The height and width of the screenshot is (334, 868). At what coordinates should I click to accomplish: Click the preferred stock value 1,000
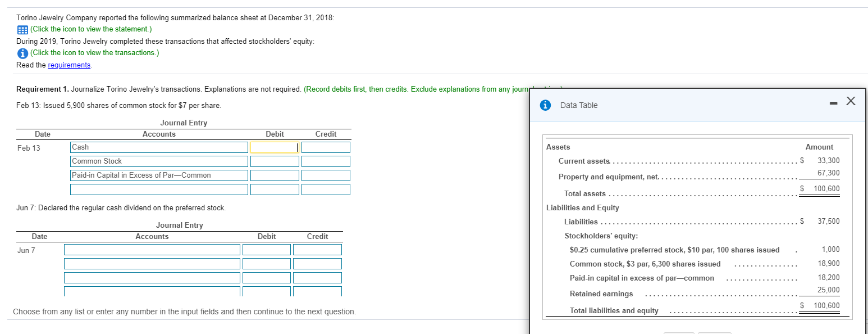tap(830, 250)
